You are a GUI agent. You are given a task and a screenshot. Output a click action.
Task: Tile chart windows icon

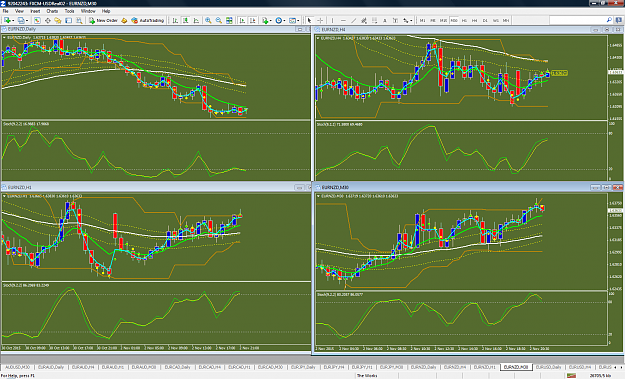[x=229, y=20]
